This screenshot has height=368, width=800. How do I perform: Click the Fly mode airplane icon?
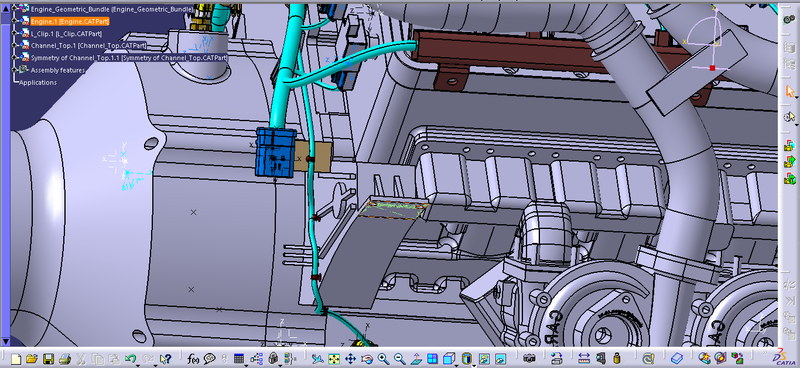point(317,359)
